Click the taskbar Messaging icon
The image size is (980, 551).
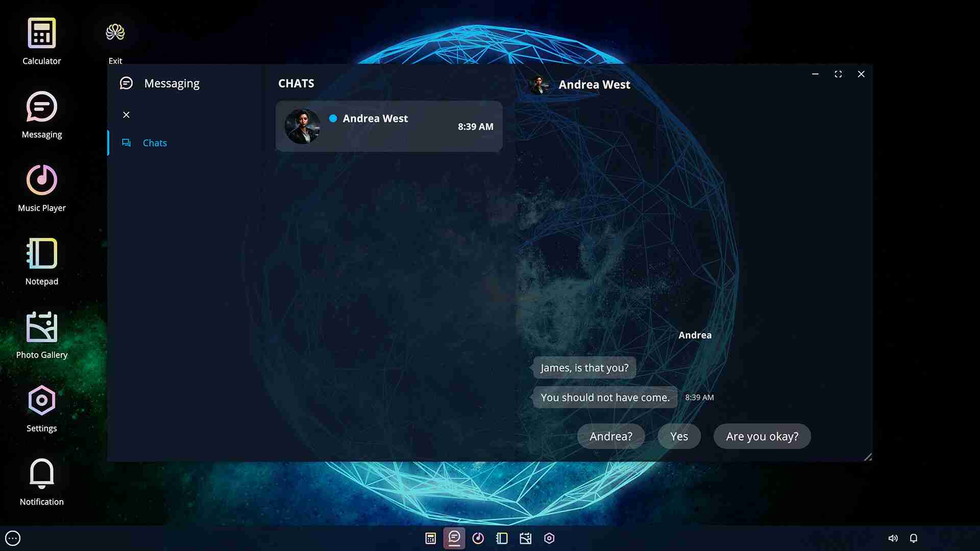(x=454, y=538)
